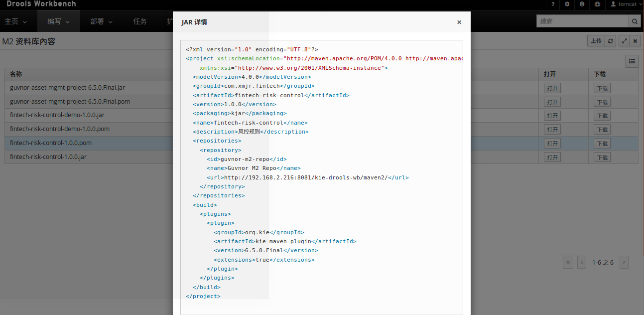Image resolution: width=644 pixels, height=315 pixels.
Task: Click 打开 for fintech-risk-control-1.0.0.jar
Action: [552, 157]
